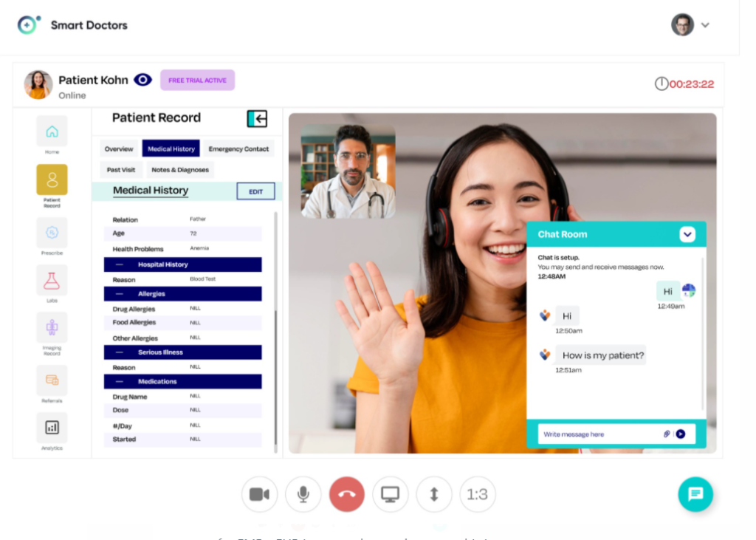The height and width of the screenshot is (540, 756).
Task: Open the user profile dropdown arrow
Action: click(x=705, y=25)
